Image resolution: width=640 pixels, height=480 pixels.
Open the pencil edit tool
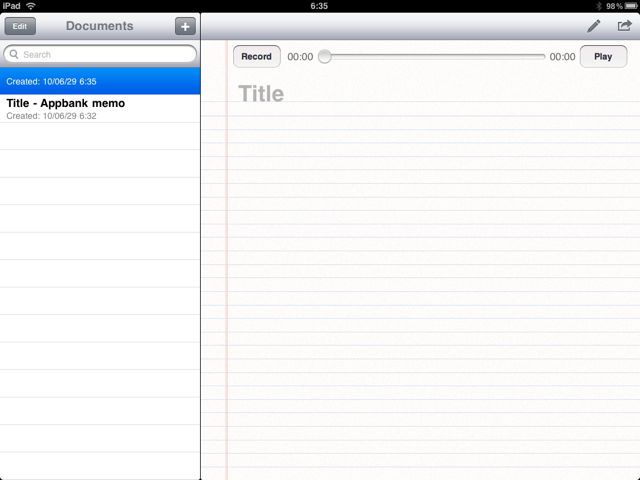[594, 26]
